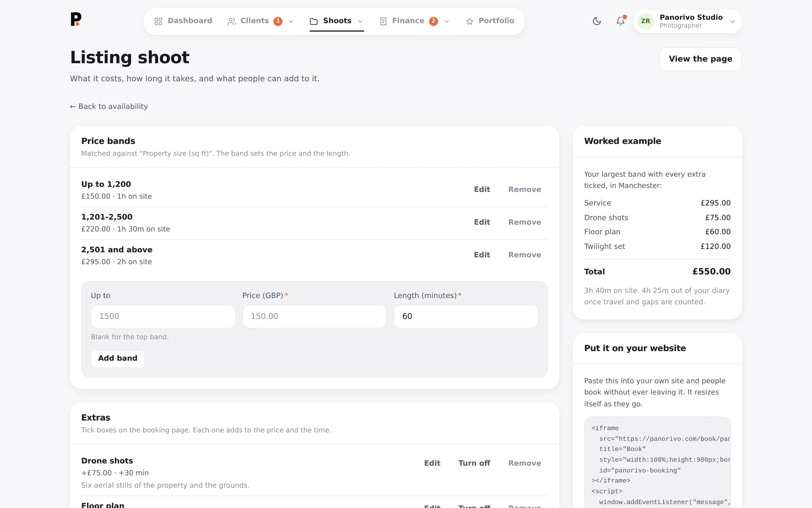Click the Drone shots £75.00 amount
Screen dimensions: 812x508
pyautogui.click(x=718, y=218)
